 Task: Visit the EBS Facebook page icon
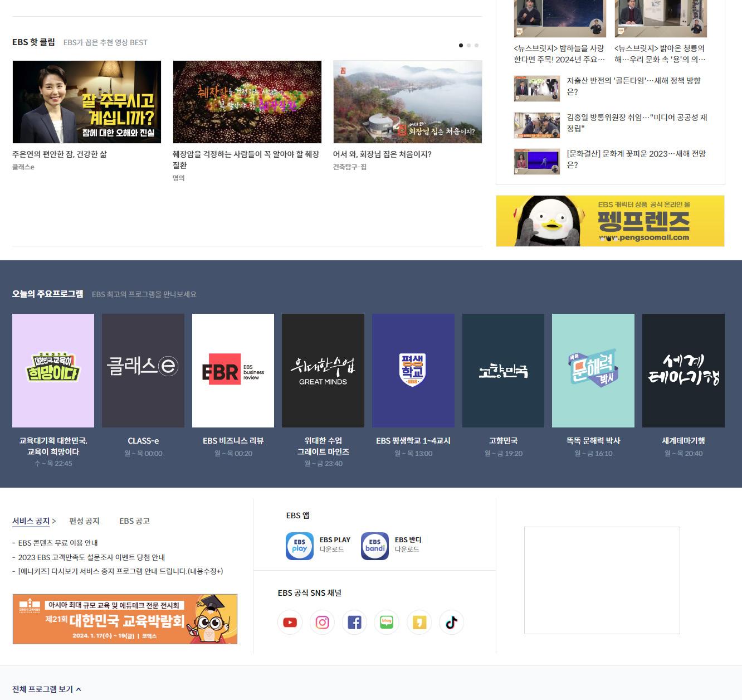354,623
